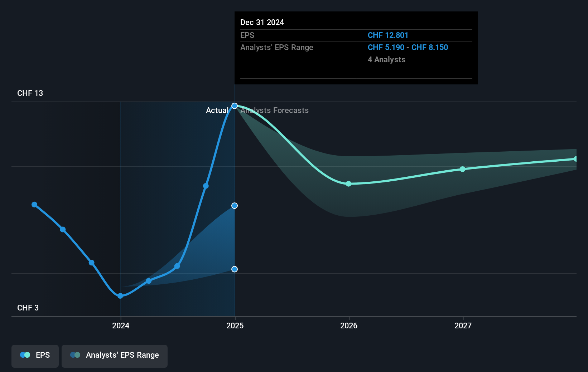Click the 'Analysts Forecasts' label

click(274, 110)
